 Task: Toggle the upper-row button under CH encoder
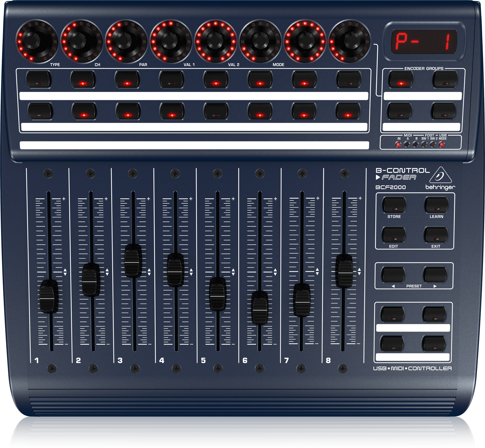tap(83, 79)
